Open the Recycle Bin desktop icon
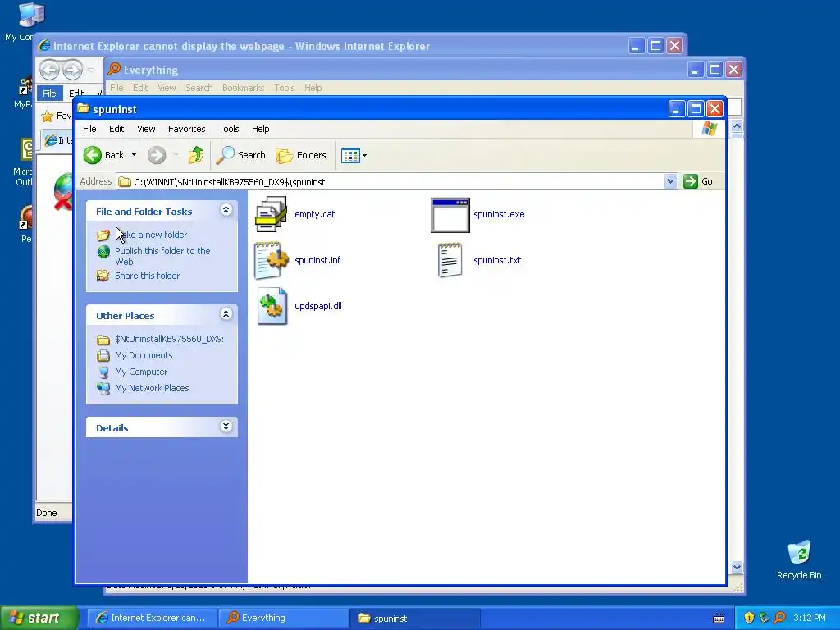 (x=799, y=559)
